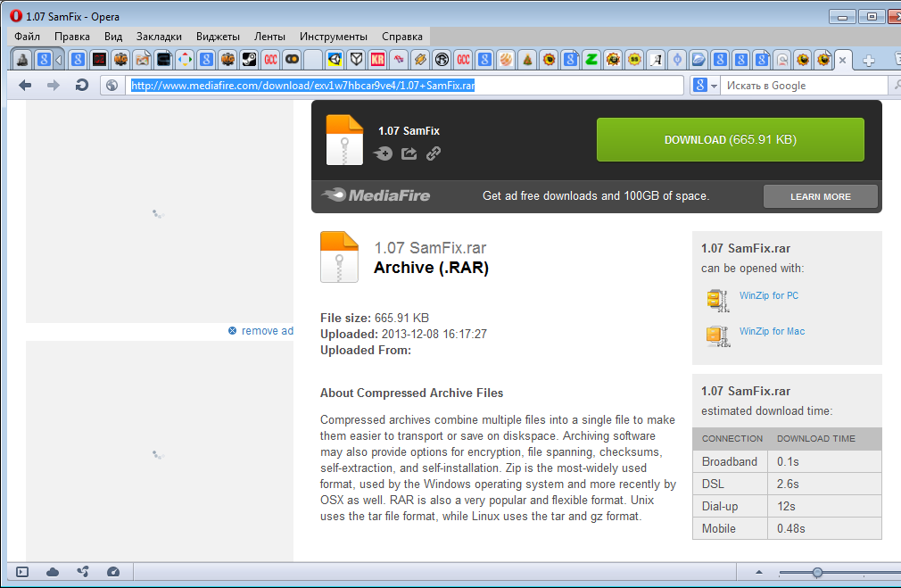Open the orange double-circle icon tab

pos(292,59)
